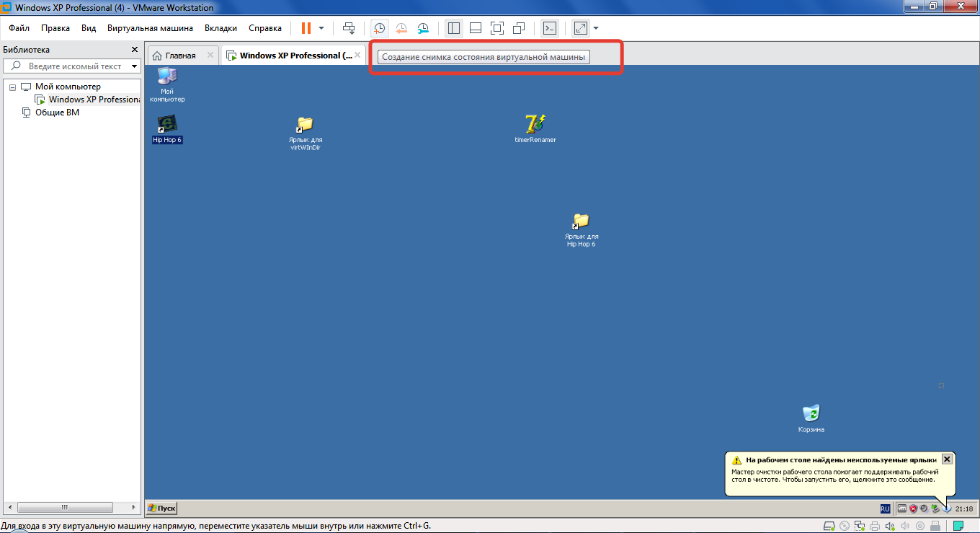This screenshot has width=980, height=533.
Task: Open the Виртуальная машина menu
Action: point(150,28)
